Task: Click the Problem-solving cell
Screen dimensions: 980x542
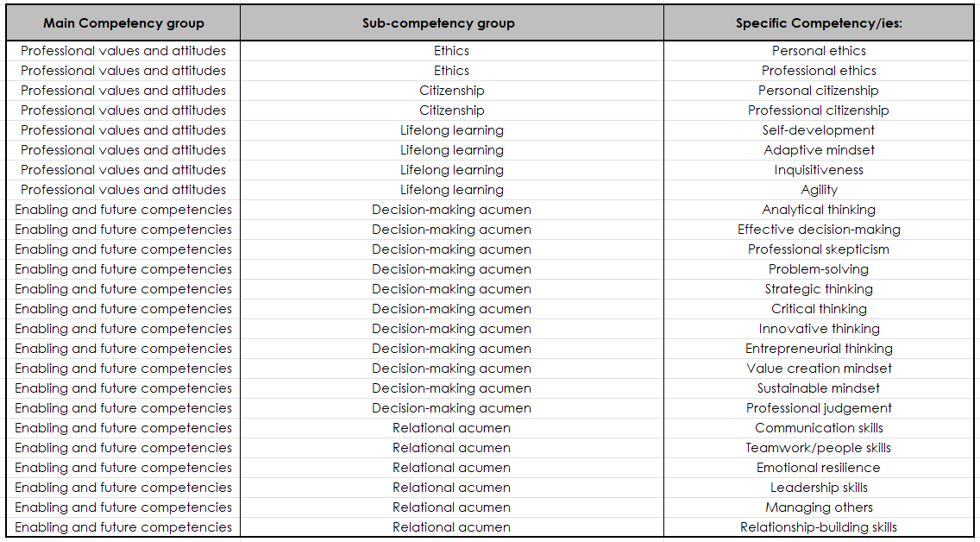Action: pyautogui.click(x=819, y=269)
